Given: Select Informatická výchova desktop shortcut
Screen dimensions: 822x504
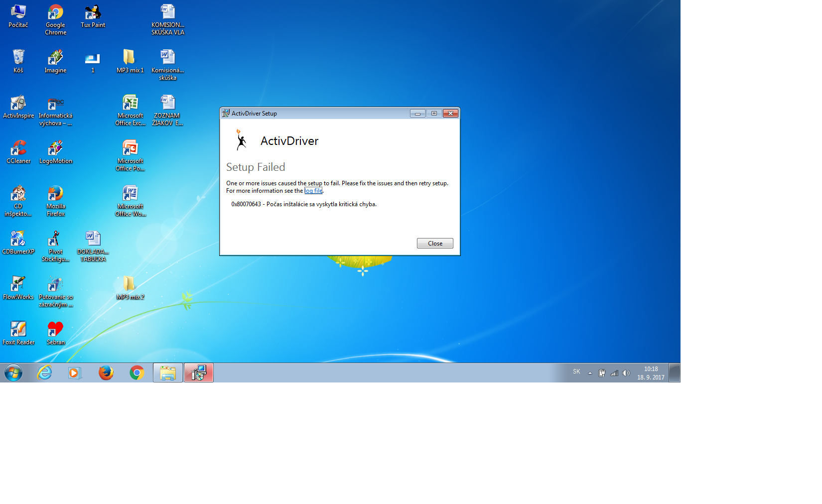Looking at the screenshot, I should (56, 110).
